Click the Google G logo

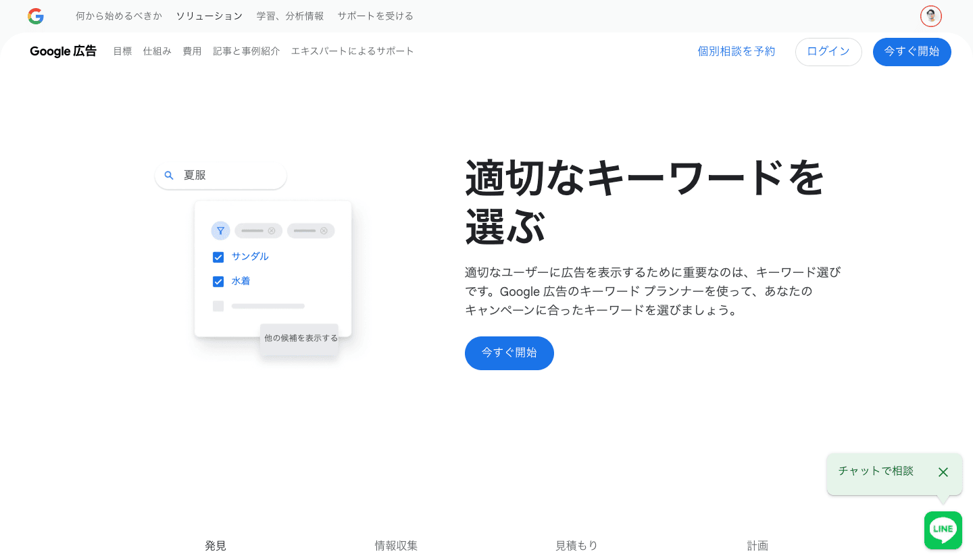tap(36, 16)
